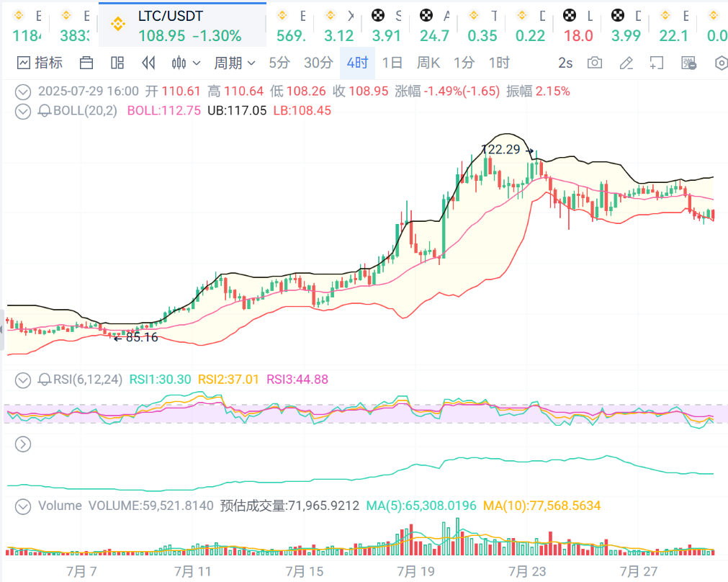Select the pencil drawing tool icon
Screen dimensions: 728x582
626,63
